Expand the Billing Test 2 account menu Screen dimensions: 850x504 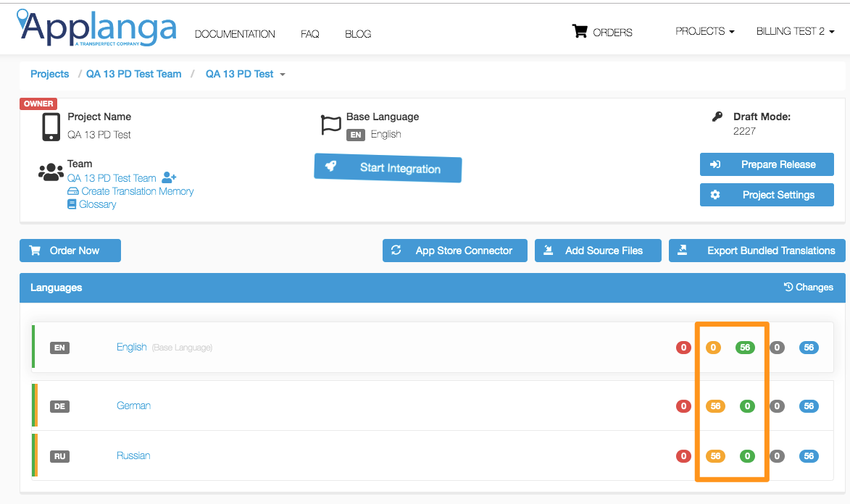coord(795,32)
